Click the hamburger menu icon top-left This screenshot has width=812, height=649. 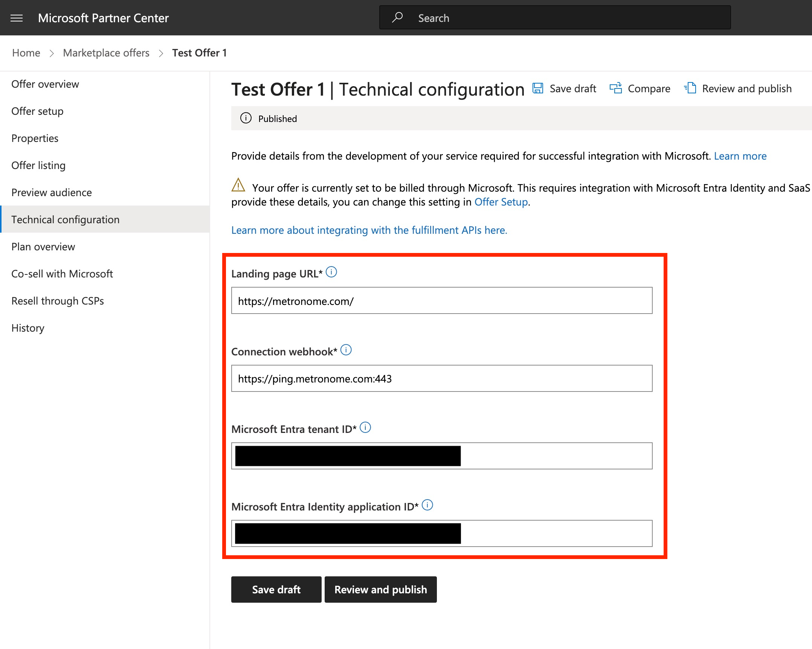[x=18, y=18]
